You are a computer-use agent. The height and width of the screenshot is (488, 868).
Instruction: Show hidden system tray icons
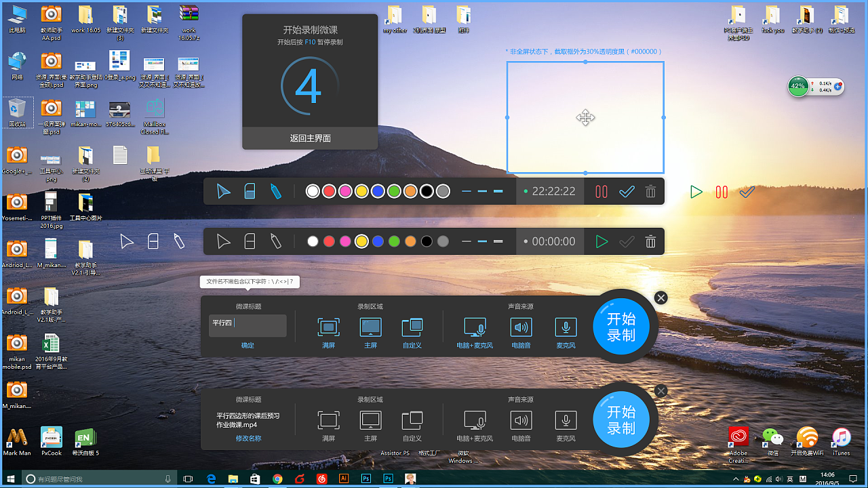[x=737, y=479]
